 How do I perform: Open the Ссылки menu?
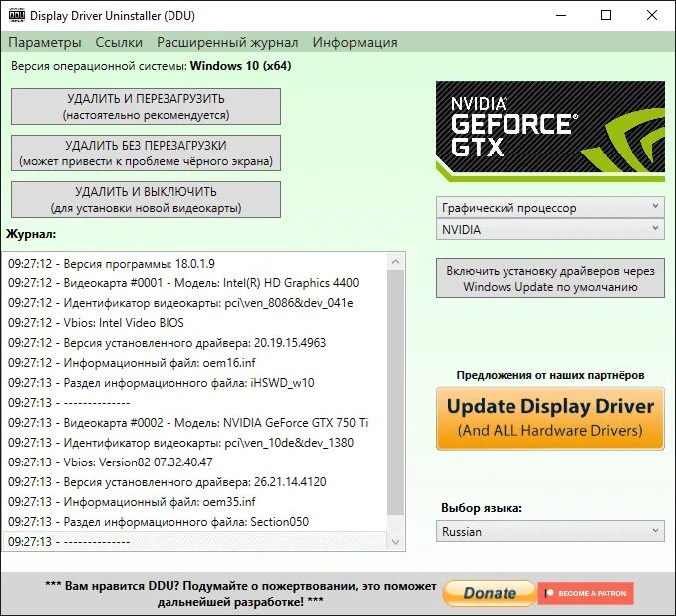pyautogui.click(x=119, y=42)
